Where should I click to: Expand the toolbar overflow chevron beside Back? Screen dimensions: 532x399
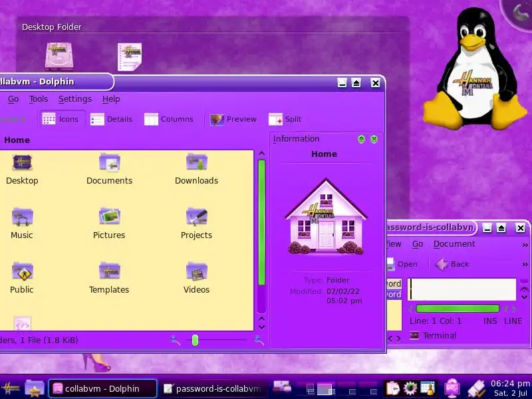click(x=525, y=264)
